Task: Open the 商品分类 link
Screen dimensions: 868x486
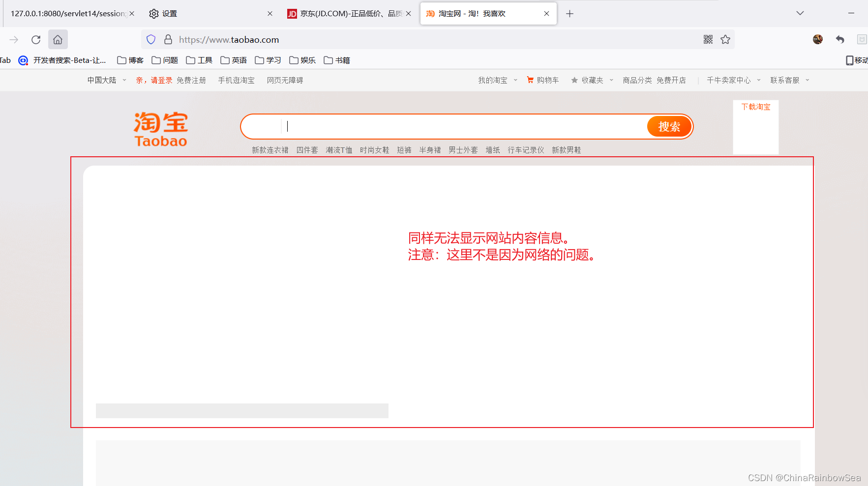Action: 637,80
